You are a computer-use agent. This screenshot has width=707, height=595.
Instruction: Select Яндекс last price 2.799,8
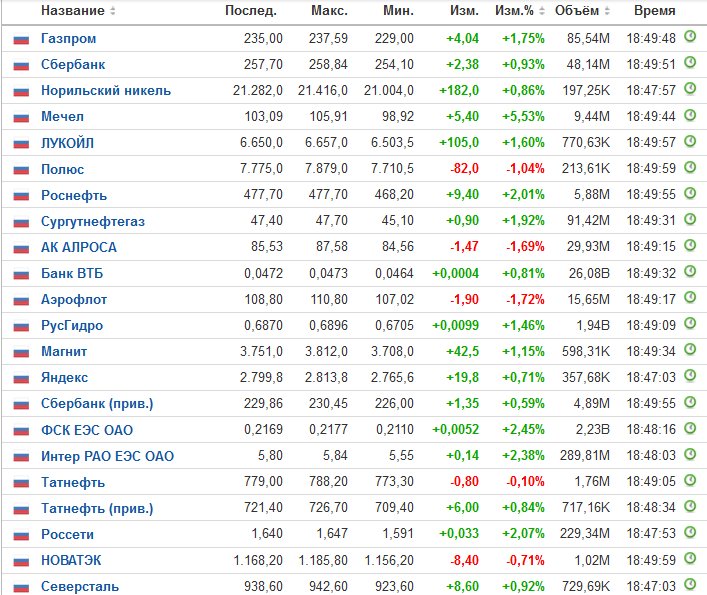tap(261, 377)
